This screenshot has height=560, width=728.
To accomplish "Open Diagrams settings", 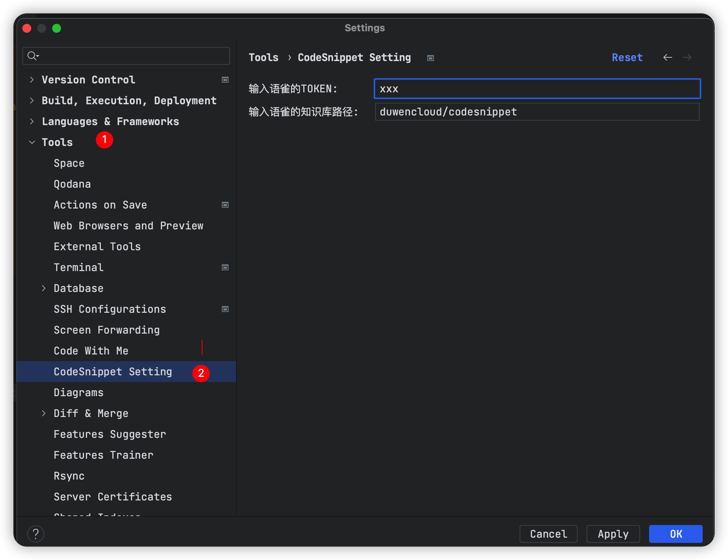I will (x=79, y=392).
